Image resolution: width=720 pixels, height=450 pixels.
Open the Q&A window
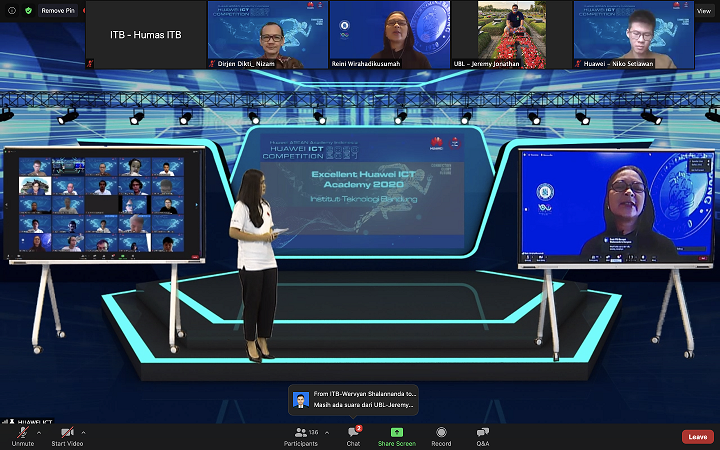pyautogui.click(x=483, y=436)
